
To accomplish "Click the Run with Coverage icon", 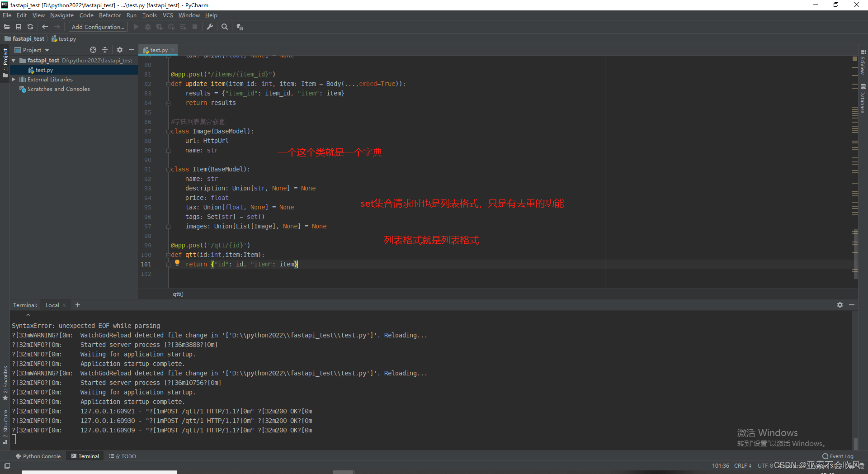I will point(160,27).
